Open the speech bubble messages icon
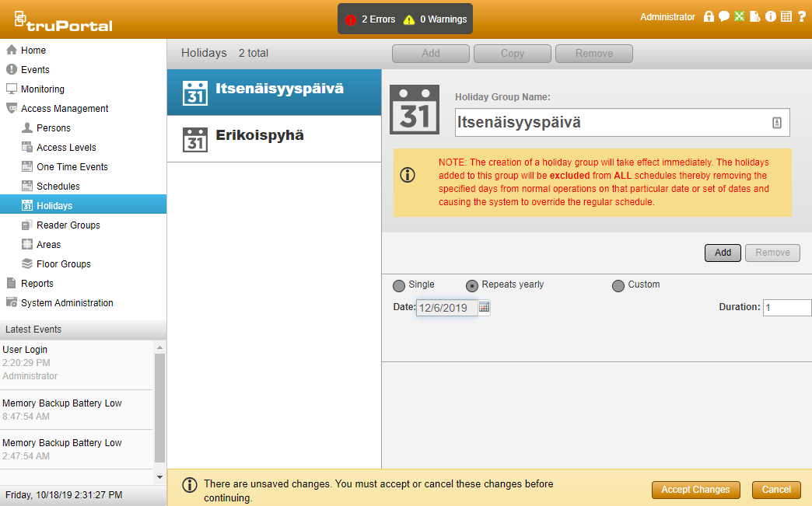The width and height of the screenshot is (812, 506). pos(724,16)
